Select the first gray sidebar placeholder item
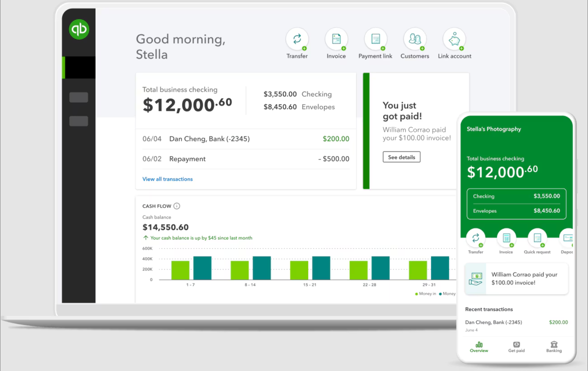 click(x=79, y=97)
